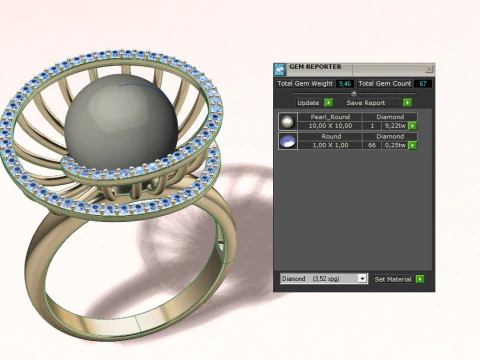Click the Total Gem Weight value 9,46

pos(345,84)
